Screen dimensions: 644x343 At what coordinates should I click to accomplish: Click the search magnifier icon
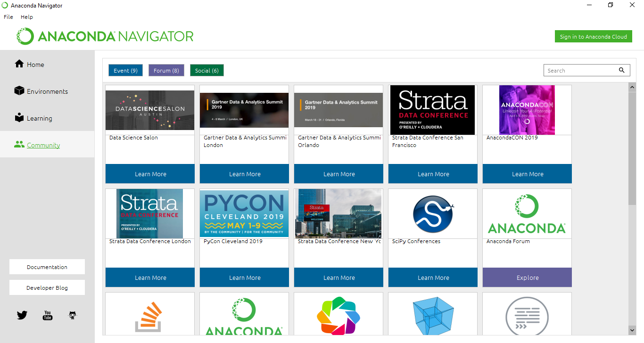[622, 70]
